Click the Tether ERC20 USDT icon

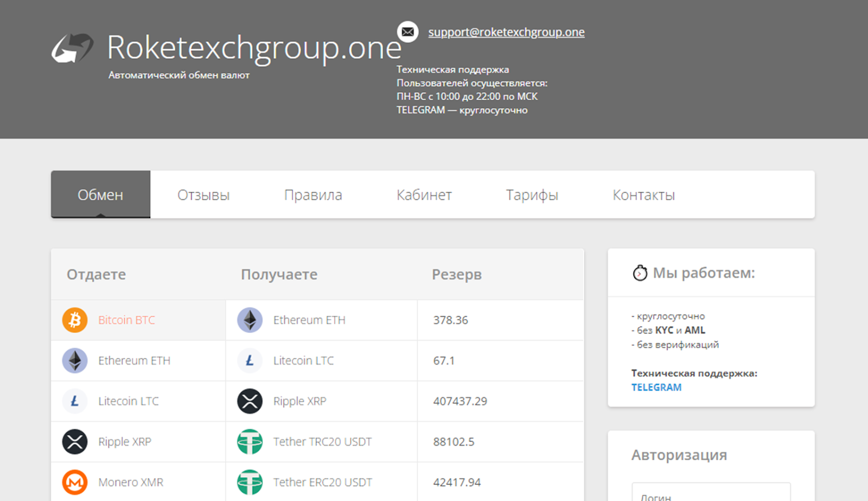click(250, 482)
